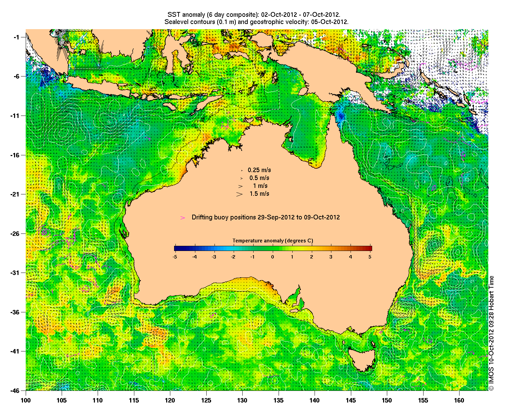Image resolution: width=514 pixels, height=420 pixels.
Task: Click the longitude axis label 110
Action: click(98, 400)
